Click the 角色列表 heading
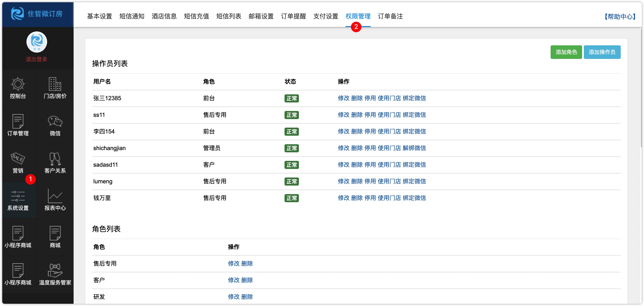This screenshot has height=306, width=644. (x=106, y=229)
